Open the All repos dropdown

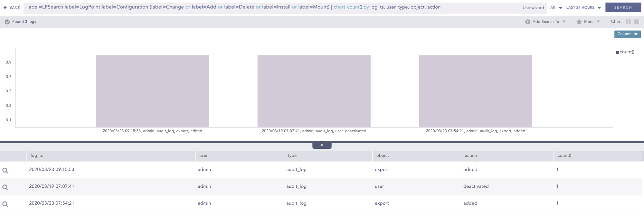click(556, 7)
